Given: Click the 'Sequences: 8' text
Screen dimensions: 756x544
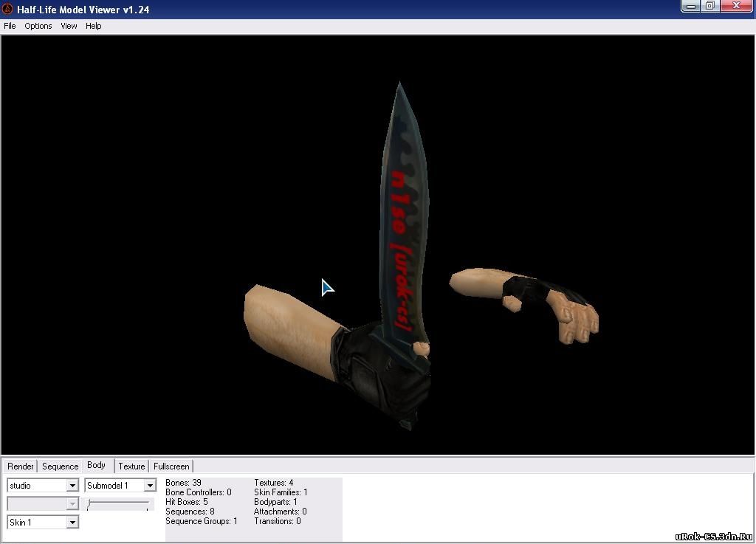Looking at the screenshot, I should click(x=190, y=512).
